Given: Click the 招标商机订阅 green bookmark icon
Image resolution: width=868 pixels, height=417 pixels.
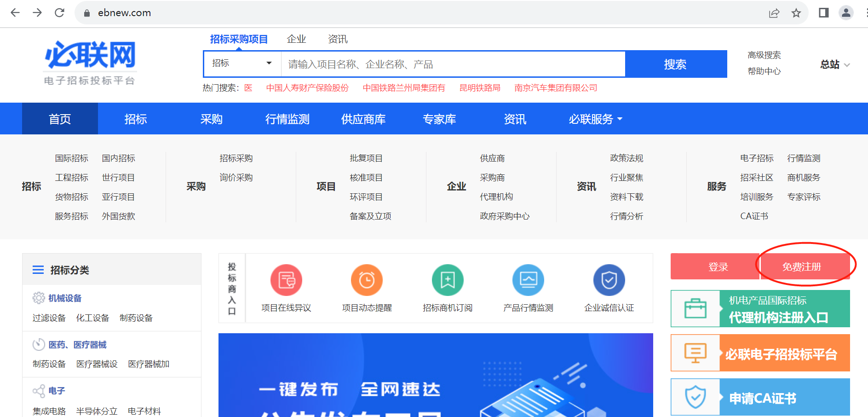Looking at the screenshot, I should tap(448, 280).
